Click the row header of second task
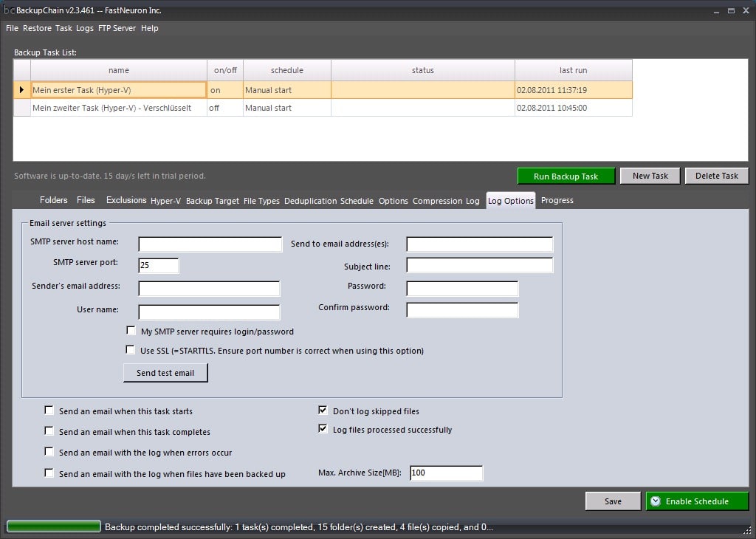Screen dimensions: 756x539 pyautogui.click(x=21, y=108)
